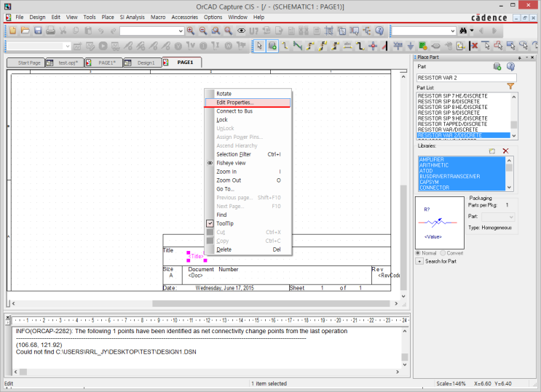The height and width of the screenshot is (392, 541).
Task: Switch to the Start Page tab
Action: [26, 63]
